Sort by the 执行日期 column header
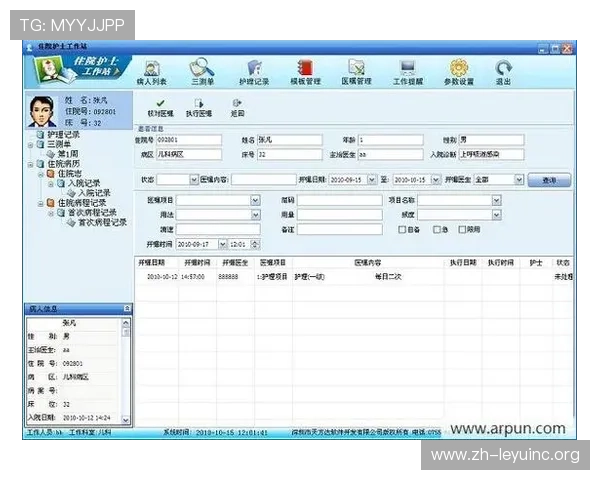Image resolution: width=600 pixels, height=480 pixels. [x=463, y=263]
